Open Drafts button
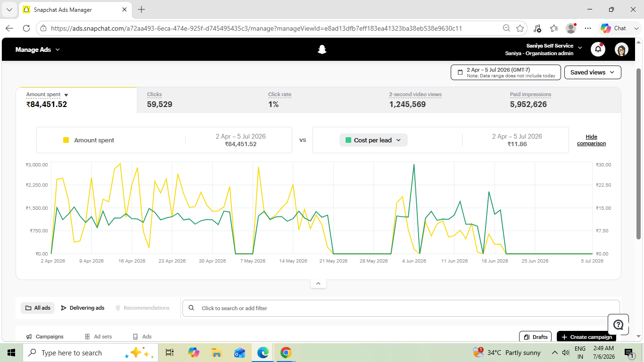 point(535,337)
